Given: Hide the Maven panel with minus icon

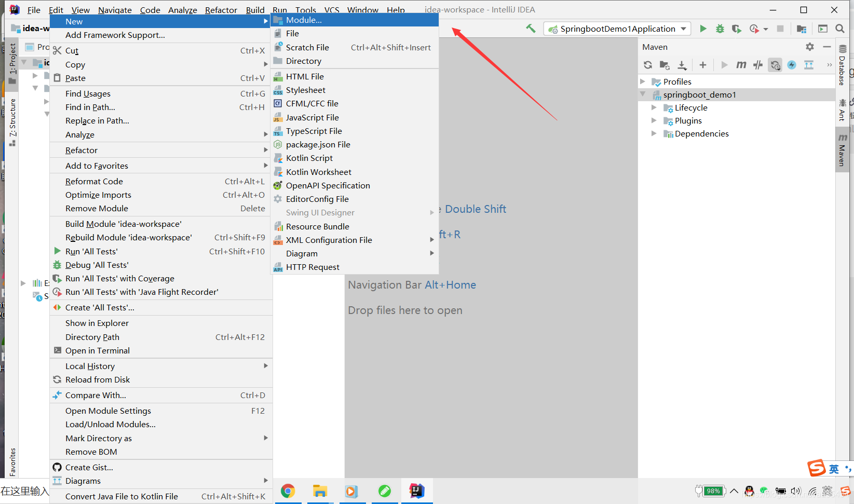Looking at the screenshot, I should (x=827, y=47).
